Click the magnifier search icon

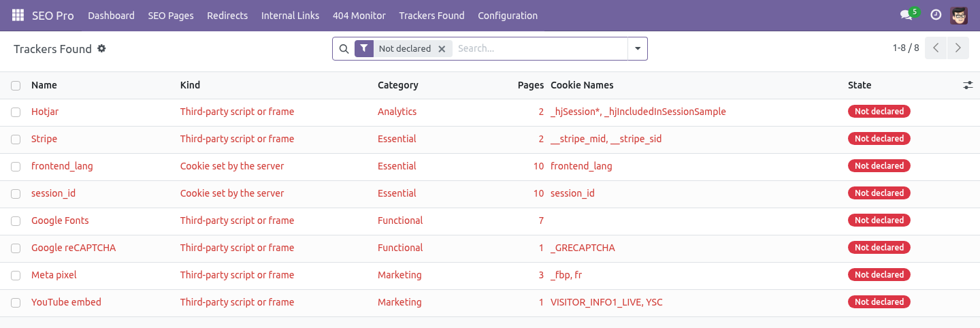click(x=344, y=48)
